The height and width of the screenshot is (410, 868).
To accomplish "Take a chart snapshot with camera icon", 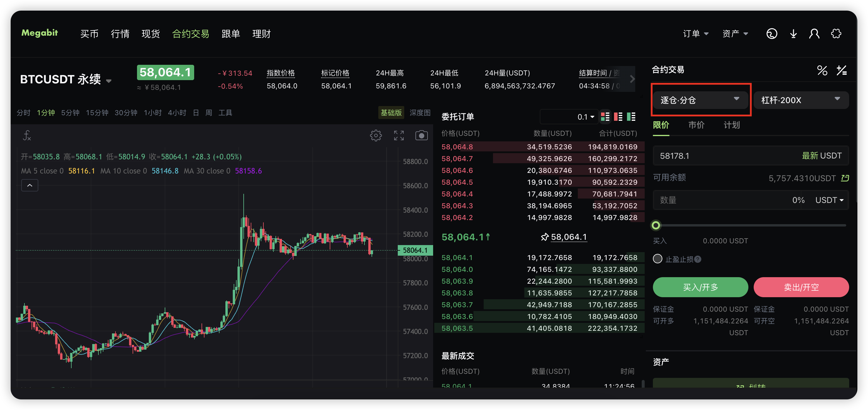I will [421, 135].
